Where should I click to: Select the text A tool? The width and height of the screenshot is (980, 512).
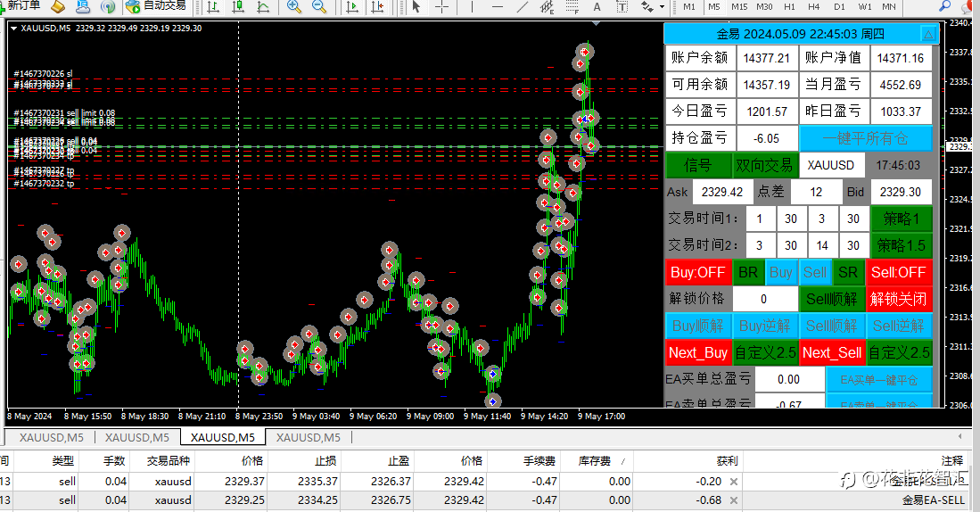pos(597,7)
